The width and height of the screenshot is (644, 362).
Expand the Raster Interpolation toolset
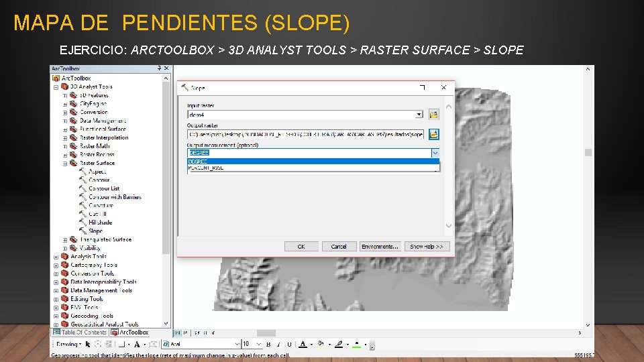coord(65,138)
